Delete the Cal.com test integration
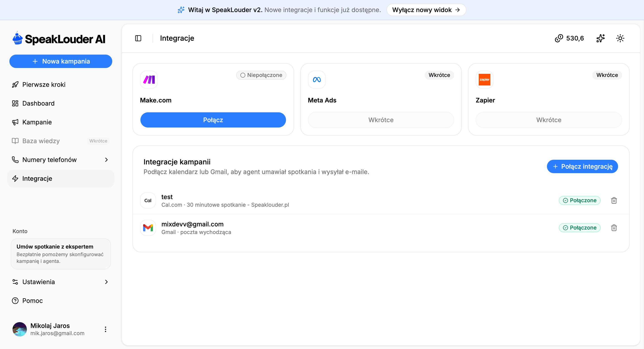 click(x=614, y=200)
